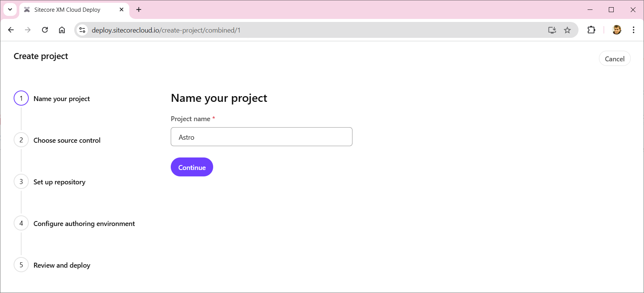Viewport: 644px width, 293px height.
Task: Open the Extensions puzzle icon
Action: (591, 30)
